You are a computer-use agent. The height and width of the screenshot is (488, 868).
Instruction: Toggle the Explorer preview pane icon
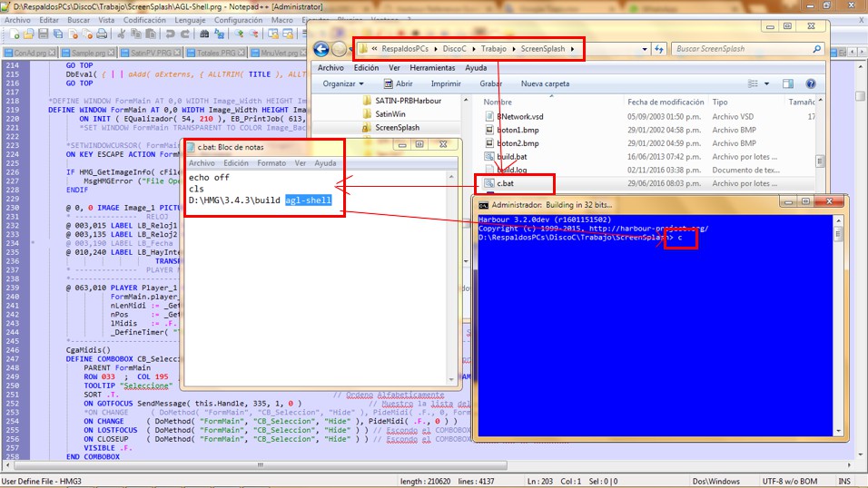[788, 83]
